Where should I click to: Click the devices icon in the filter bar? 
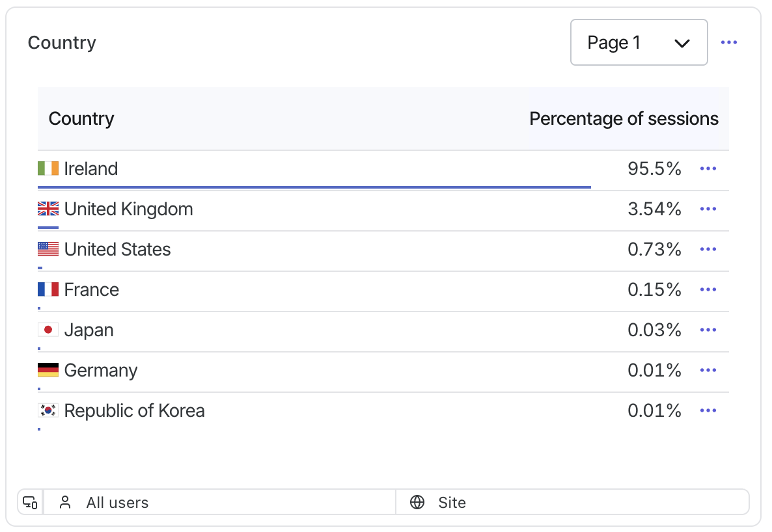[31, 503]
